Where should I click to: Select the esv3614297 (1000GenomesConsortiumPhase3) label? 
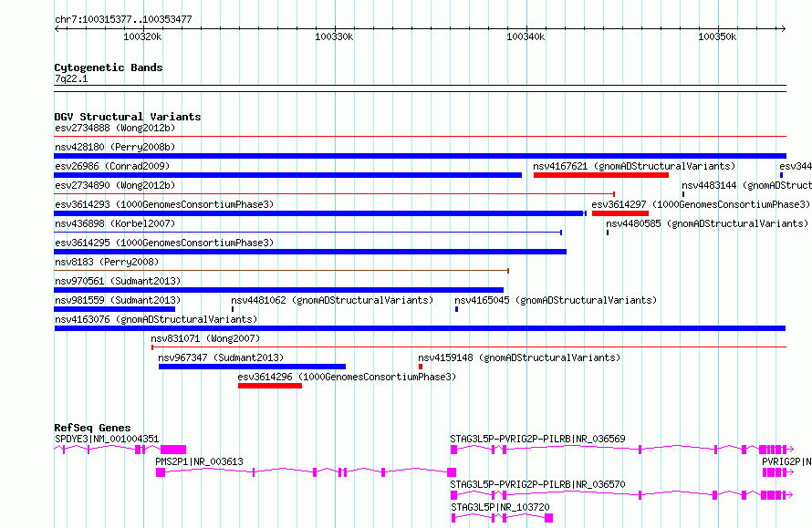701,204
